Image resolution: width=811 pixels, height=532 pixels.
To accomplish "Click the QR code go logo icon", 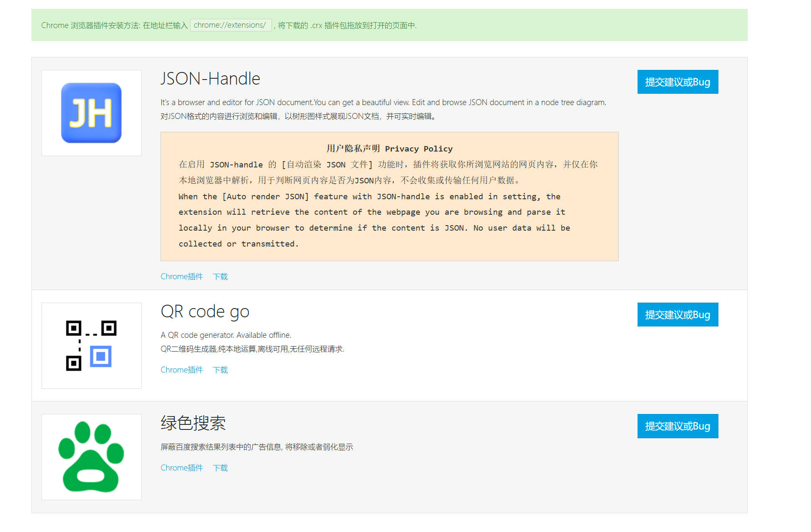I will point(91,346).
